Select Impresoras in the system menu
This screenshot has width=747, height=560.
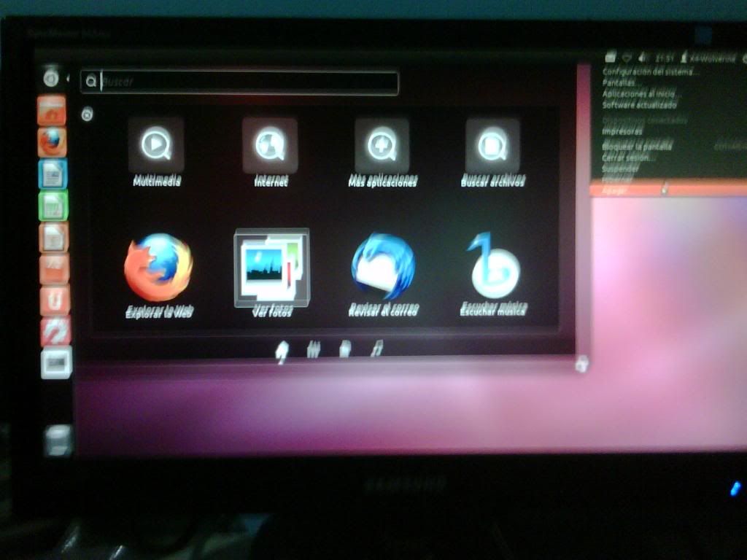(x=622, y=131)
